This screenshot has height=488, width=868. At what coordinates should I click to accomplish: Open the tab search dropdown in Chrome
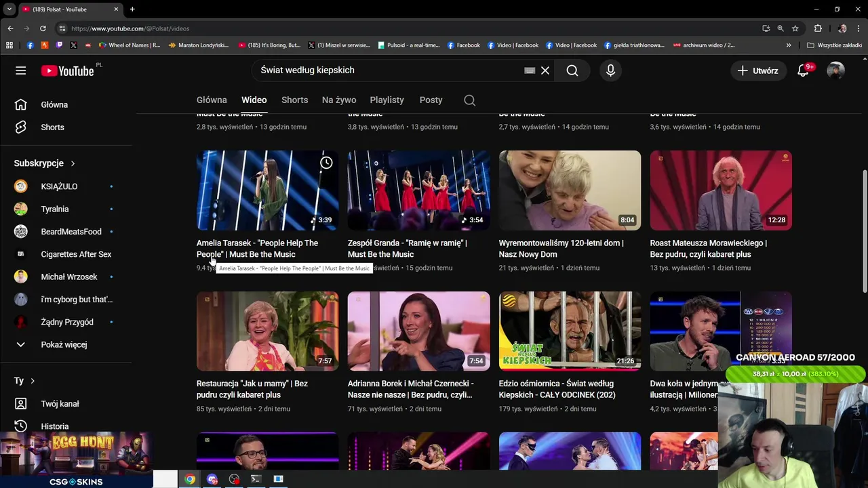tap(9, 9)
